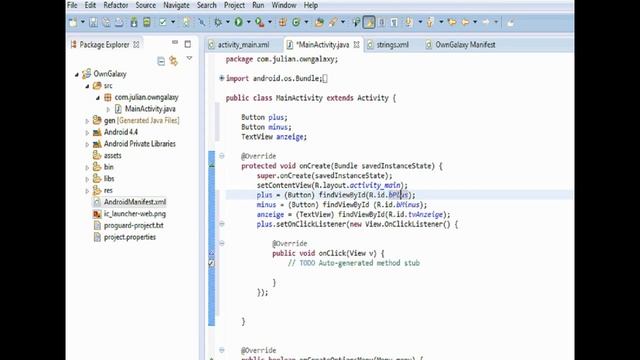The width and height of the screenshot is (640, 360).
Task: Click the New Java Package icon
Action: (282, 22)
